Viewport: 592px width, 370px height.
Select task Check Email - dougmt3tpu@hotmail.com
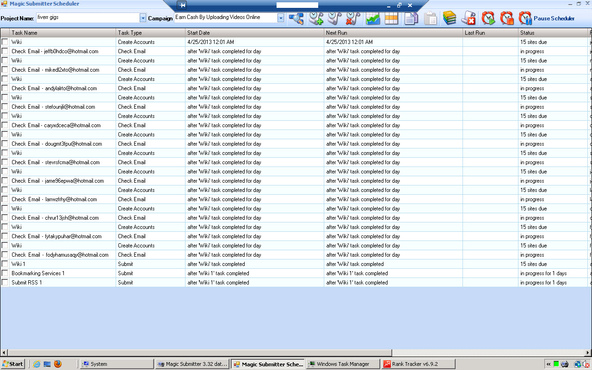point(57,143)
